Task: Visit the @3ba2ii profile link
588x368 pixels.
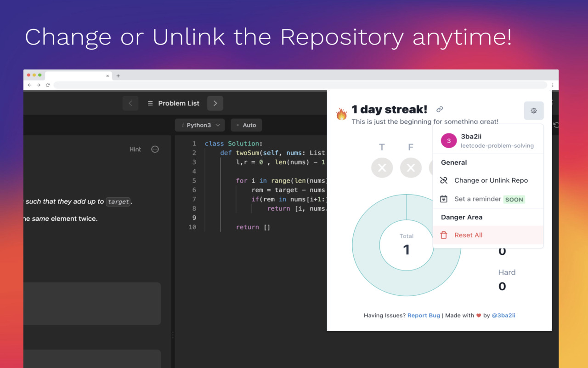Action: coord(503,315)
